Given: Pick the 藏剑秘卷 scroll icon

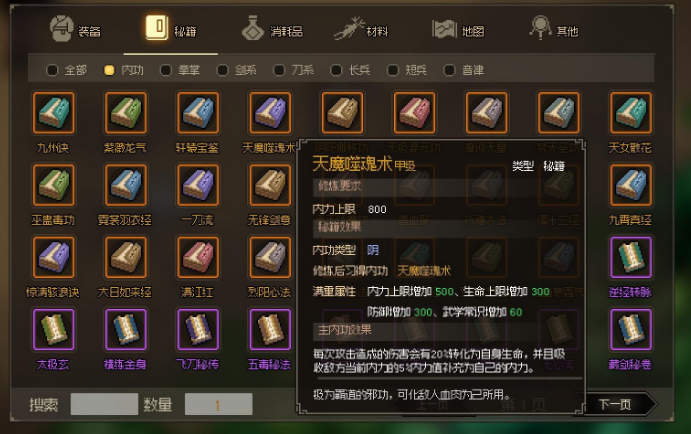Looking at the screenshot, I should point(631,330).
